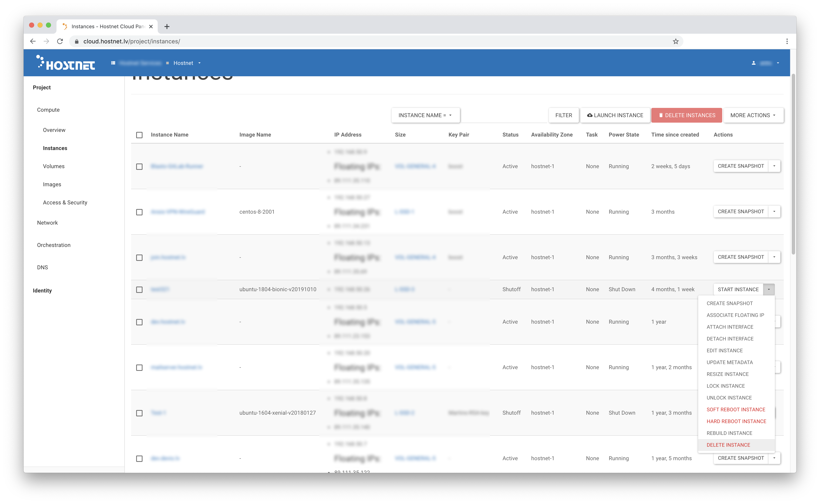
Task: Select the ubuntu-1604-xenial-v20180127 instance checkbox
Action: [139, 413]
